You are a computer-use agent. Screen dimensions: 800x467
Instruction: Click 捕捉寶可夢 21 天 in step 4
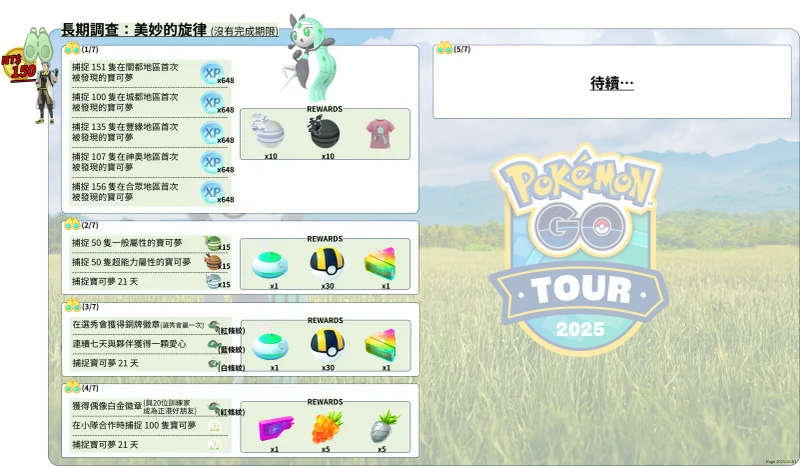(106, 445)
